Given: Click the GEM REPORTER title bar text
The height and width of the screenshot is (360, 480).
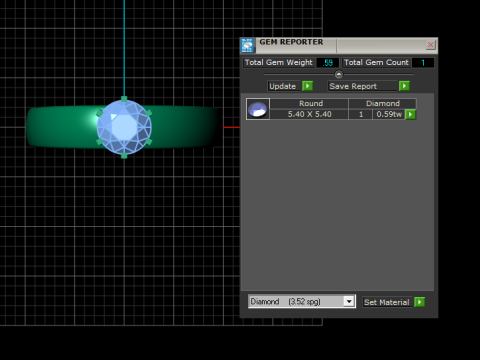Looking at the screenshot, I should (x=291, y=42).
